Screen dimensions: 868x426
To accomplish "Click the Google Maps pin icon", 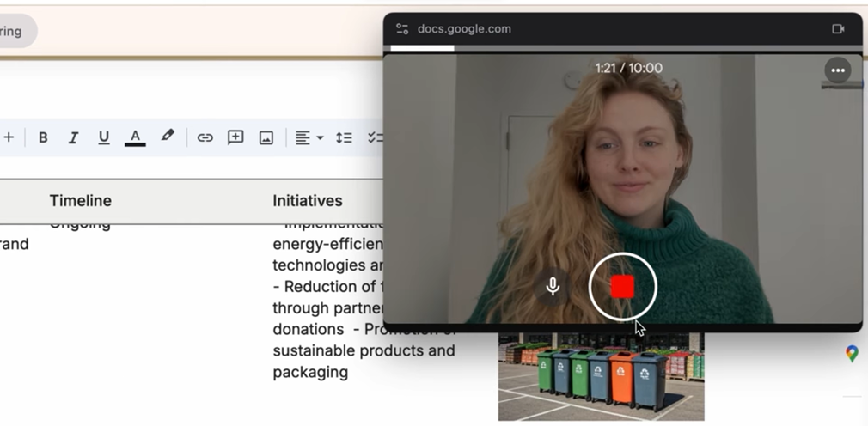I will (851, 353).
